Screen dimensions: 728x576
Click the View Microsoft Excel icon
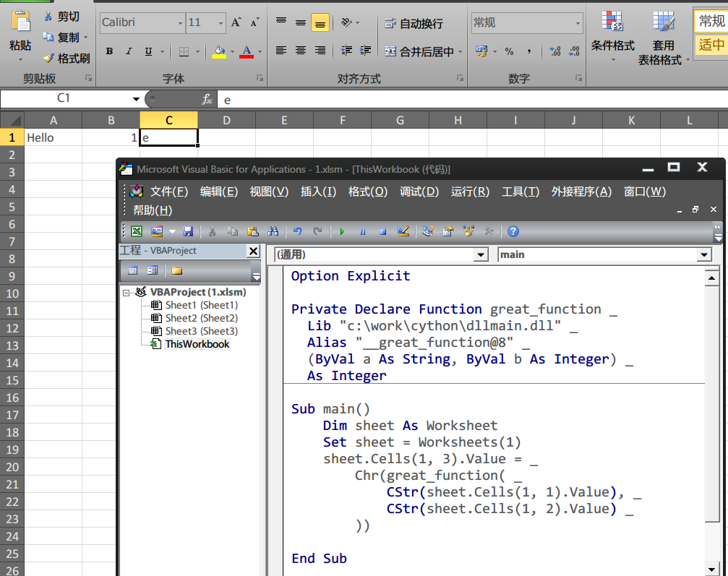(136, 231)
